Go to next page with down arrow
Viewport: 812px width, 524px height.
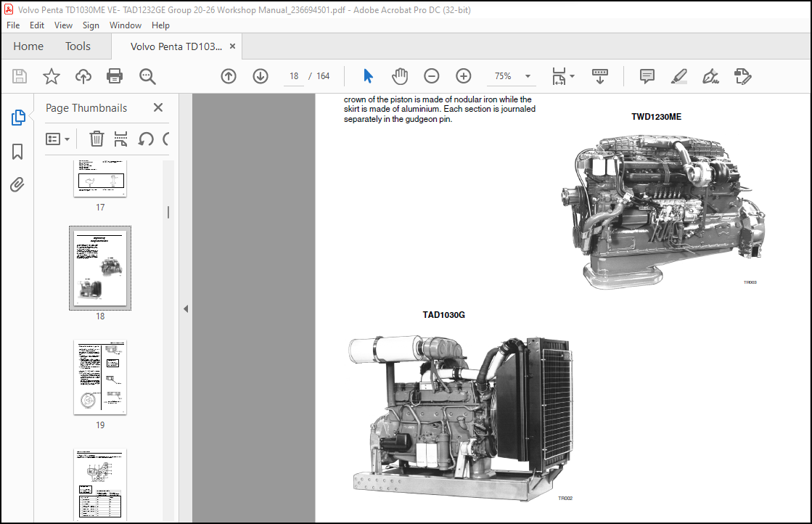coord(261,76)
